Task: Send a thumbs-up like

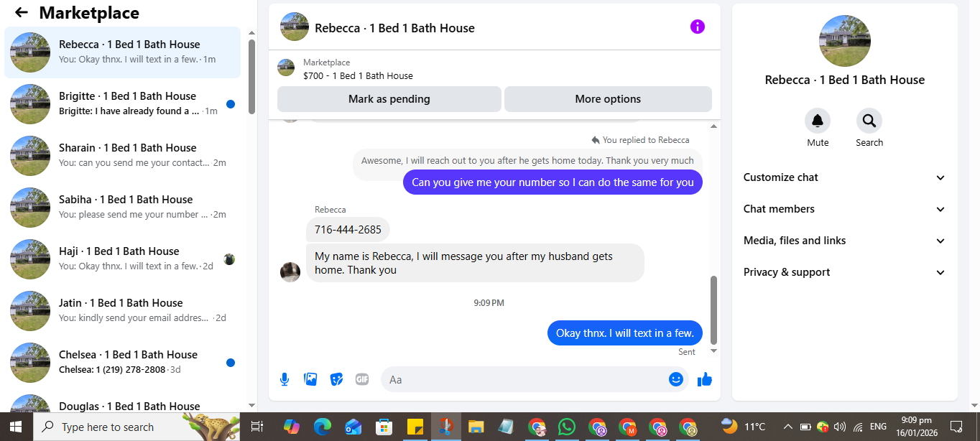Action: 705,379
